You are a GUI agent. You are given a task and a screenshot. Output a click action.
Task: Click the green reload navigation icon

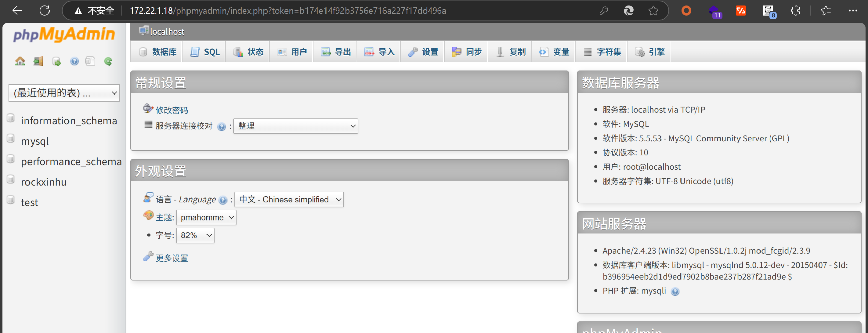tap(108, 61)
